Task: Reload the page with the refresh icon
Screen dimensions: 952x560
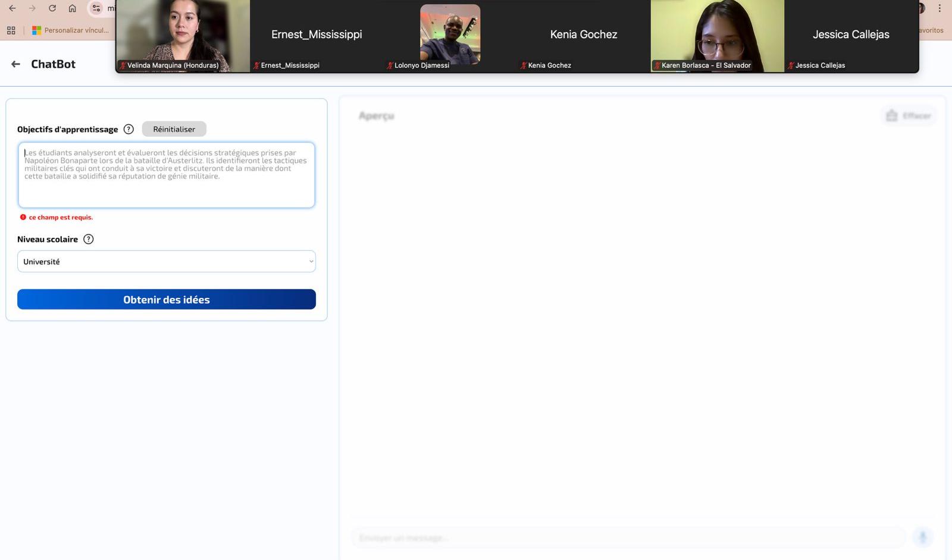Action: click(x=52, y=8)
